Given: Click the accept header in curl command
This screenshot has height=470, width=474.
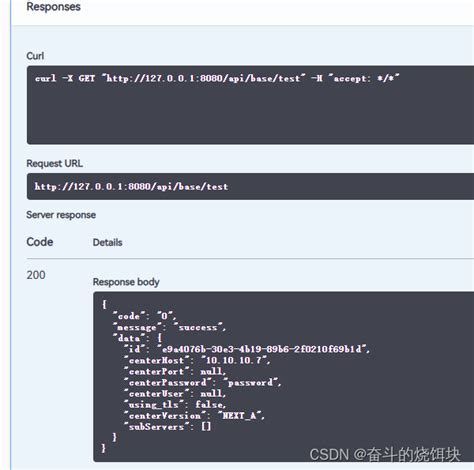Looking at the screenshot, I should (364, 78).
